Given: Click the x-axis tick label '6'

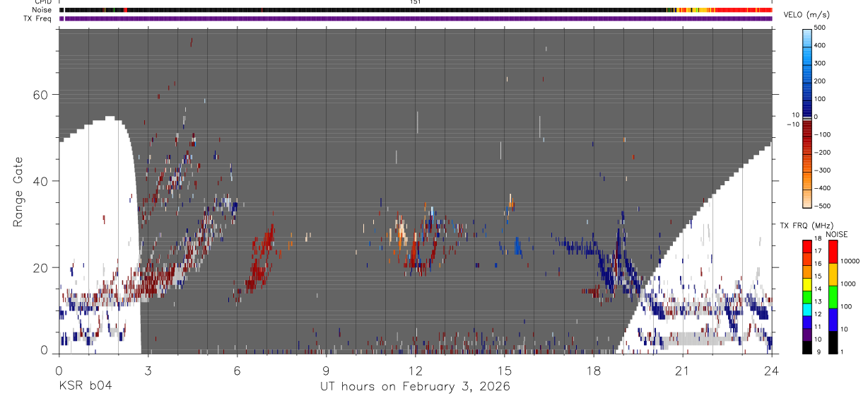Looking at the screenshot, I should (237, 371).
